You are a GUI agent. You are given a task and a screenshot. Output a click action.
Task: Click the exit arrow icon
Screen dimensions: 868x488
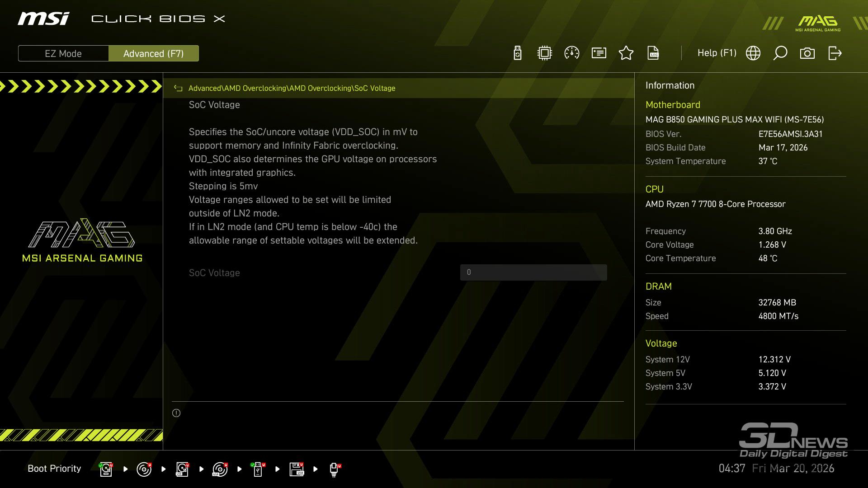[x=835, y=53]
